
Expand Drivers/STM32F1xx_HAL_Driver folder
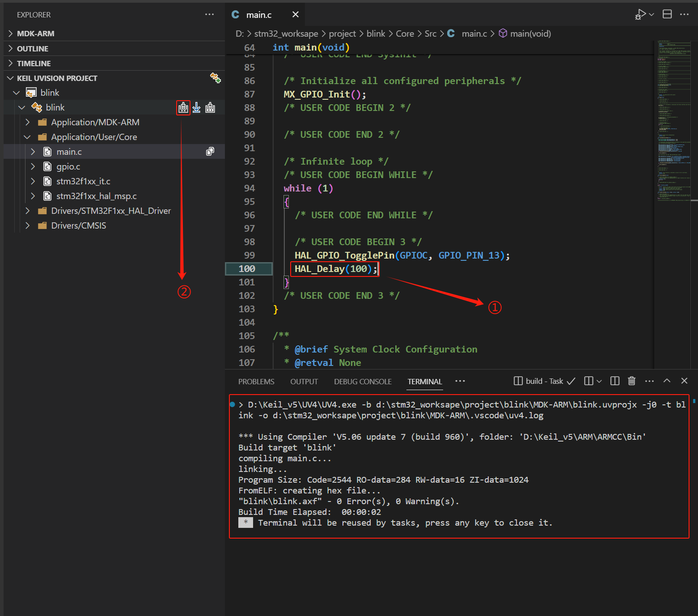(x=27, y=211)
